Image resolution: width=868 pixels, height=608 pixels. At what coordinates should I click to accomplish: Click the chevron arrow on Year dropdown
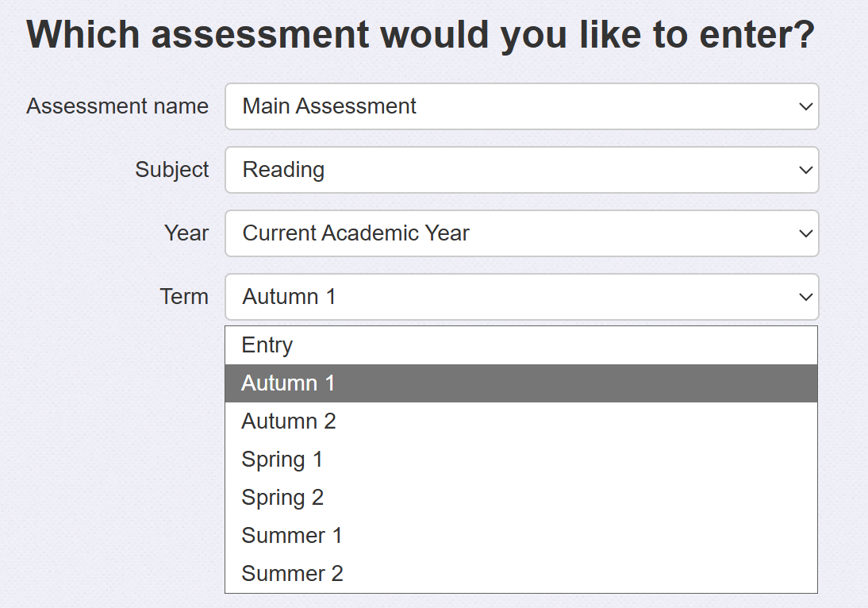[x=805, y=233]
